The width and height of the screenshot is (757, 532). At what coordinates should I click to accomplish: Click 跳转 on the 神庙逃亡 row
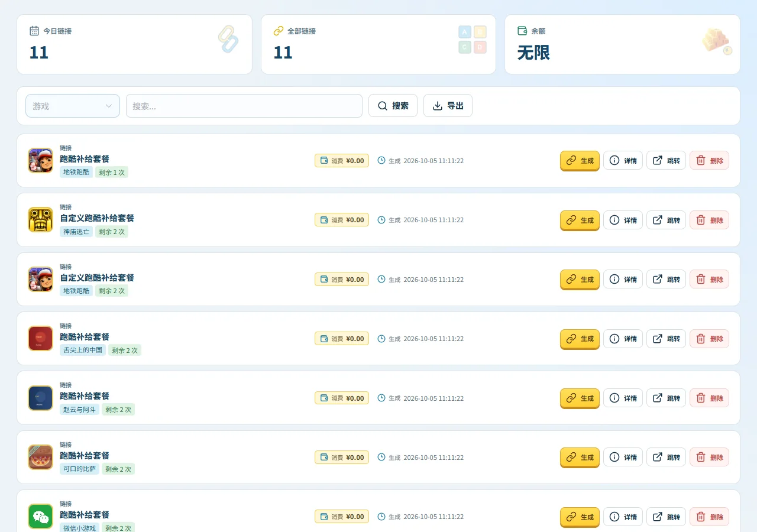pyautogui.click(x=666, y=220)
